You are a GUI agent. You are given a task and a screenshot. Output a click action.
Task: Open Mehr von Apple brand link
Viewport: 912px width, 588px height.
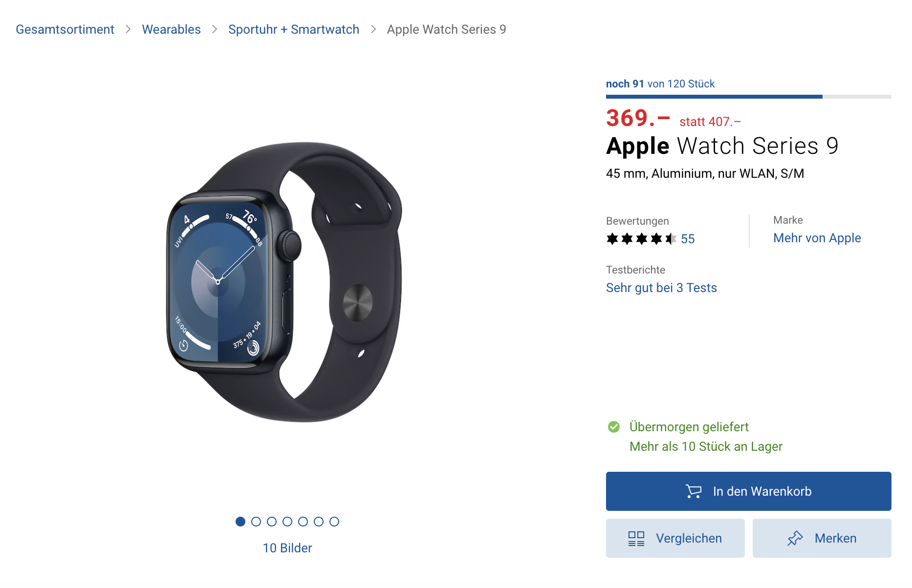[x=817, y=238]
